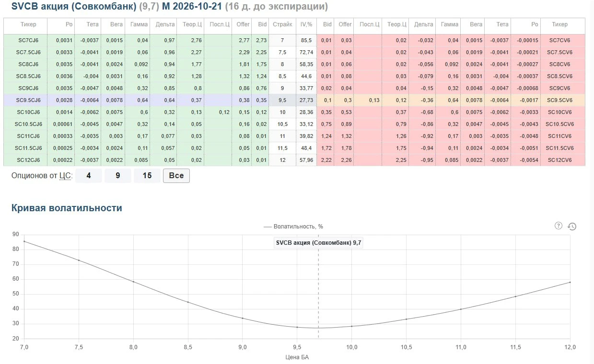Click the IV value 57,96
This screenshot has width=594, height=364.
click(306, 160)
